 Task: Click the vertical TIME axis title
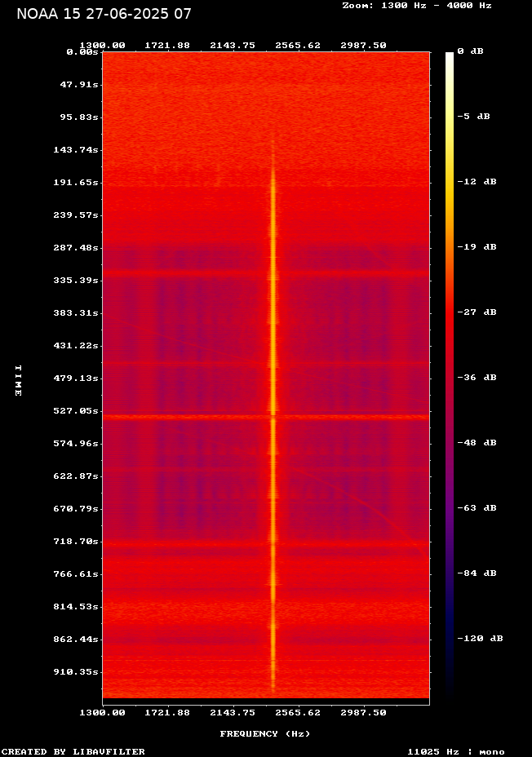click(18, 381)
